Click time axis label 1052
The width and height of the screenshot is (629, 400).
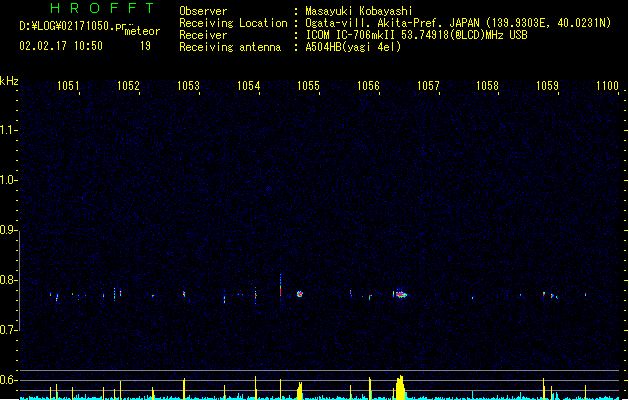click(128, 85)
